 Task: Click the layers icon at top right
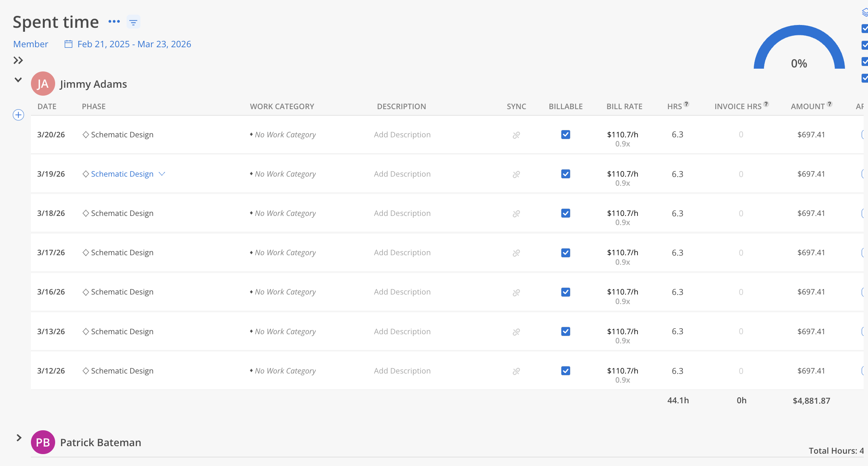tap(865, 13)
